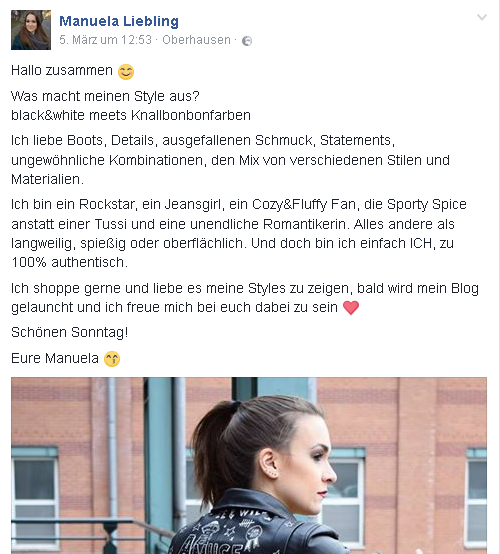Click the paragraph starting 'Ich liebe Boots'
Viewport: 500px width, 554px height.
click(230, 160)
